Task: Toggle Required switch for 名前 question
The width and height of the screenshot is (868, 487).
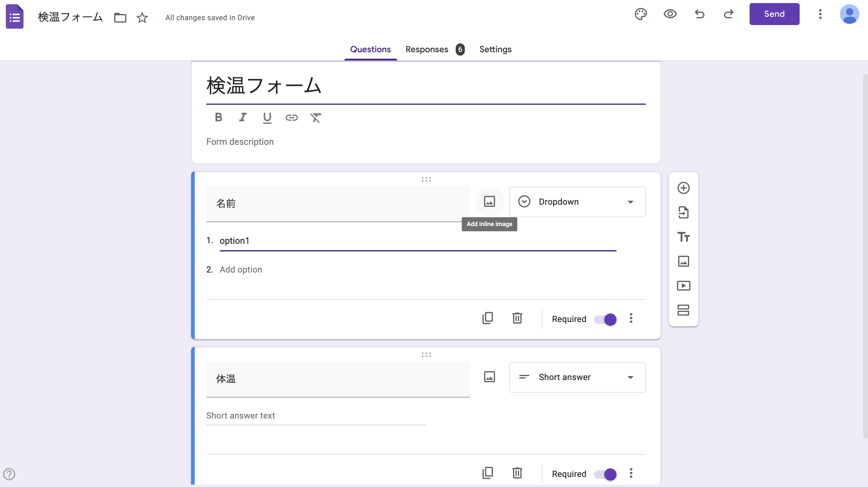Action: tap(606, 319)
